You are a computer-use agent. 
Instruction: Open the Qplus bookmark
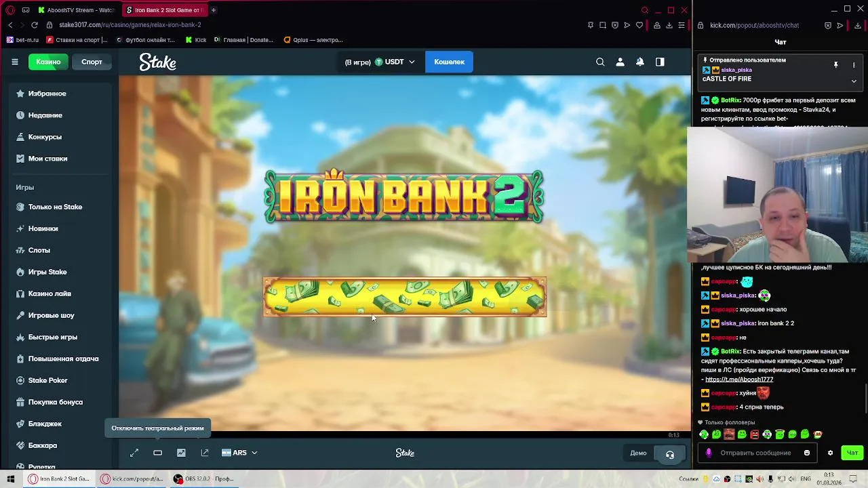pyautogui.click(x=313, y=40)
